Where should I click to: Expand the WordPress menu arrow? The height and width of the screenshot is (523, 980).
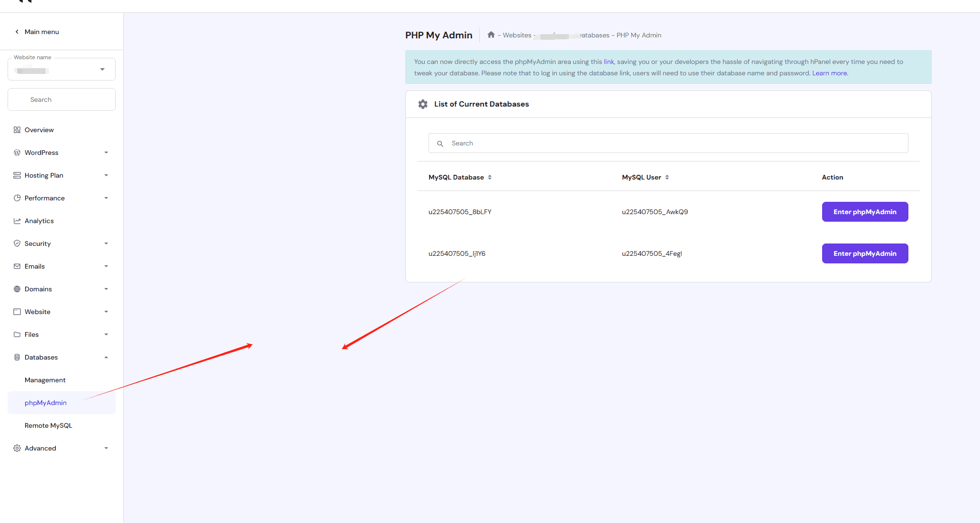coord(106,153)
